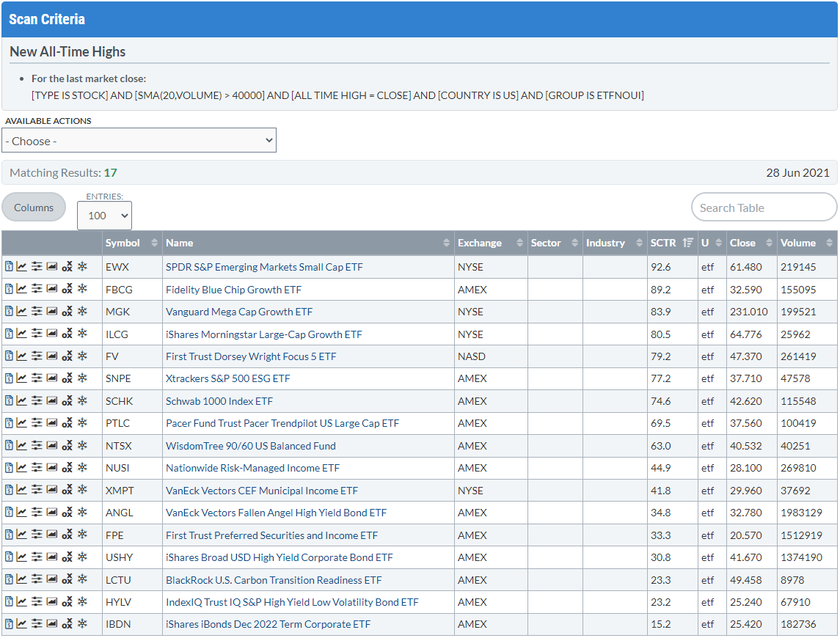Open line-chart icon for NUSI row
Screen dimensions: 840x638
pyautogui.click(x=21, y=467)
